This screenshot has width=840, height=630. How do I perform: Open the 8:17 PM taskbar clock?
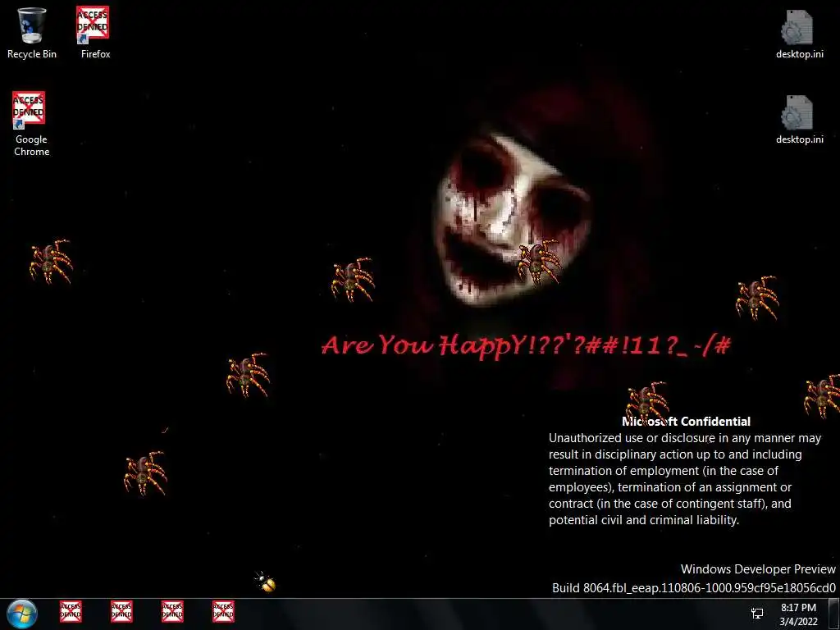coord(798,614)
